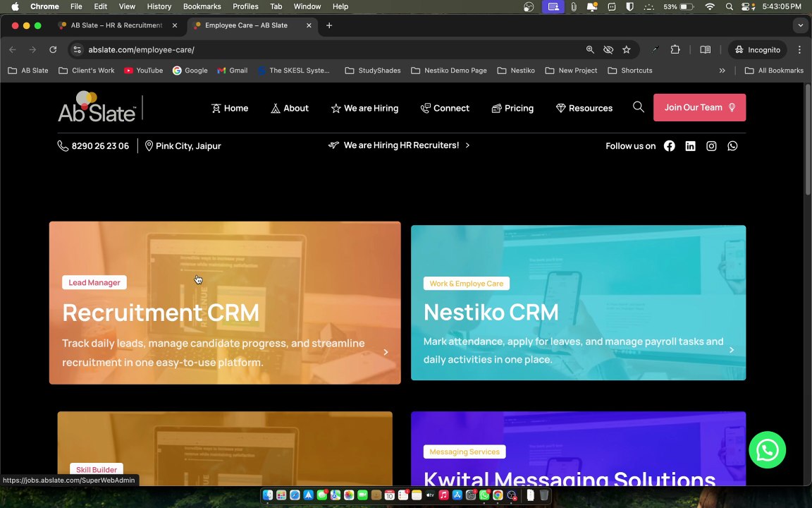Click the Messaging Services tag

coord(465,452)
